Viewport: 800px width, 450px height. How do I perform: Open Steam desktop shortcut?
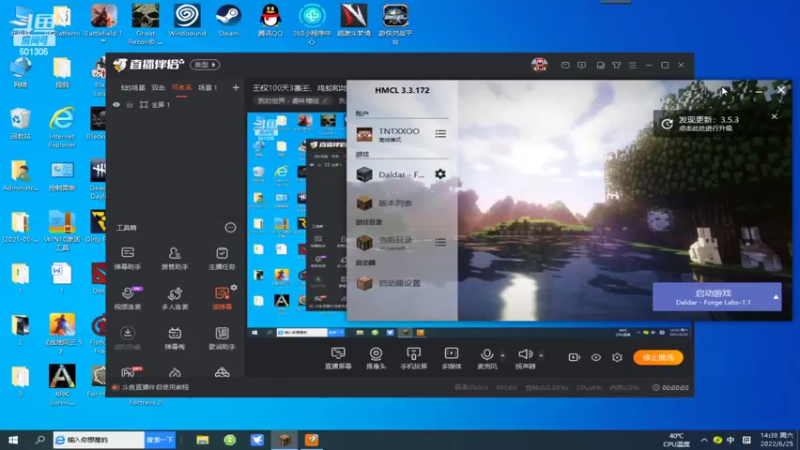point(229,21)
